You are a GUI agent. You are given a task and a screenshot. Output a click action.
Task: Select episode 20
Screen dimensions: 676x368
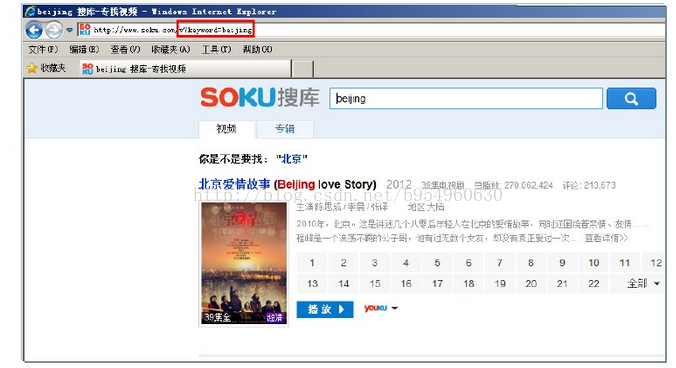pyautogui.click(x=531, y=284)
